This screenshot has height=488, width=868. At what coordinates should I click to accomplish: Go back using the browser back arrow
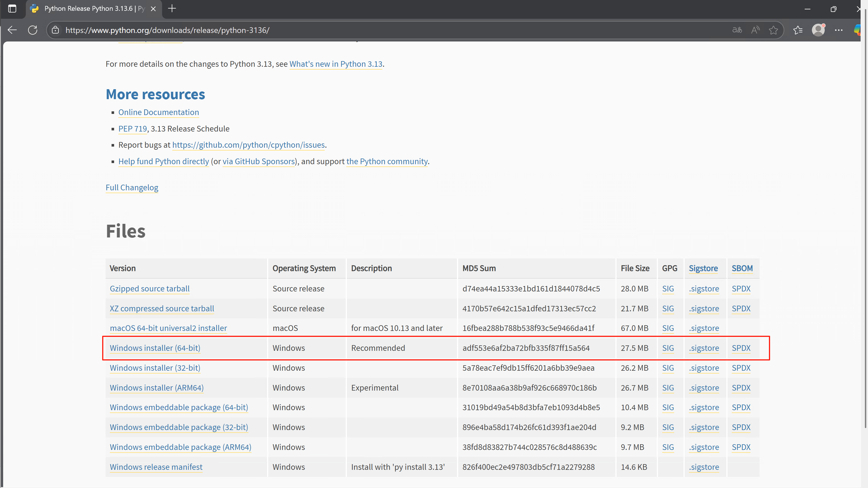click(12, 30)
